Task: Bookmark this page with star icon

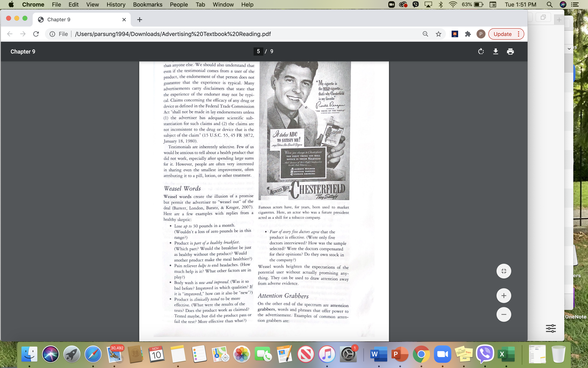Action: coord(438,34)
